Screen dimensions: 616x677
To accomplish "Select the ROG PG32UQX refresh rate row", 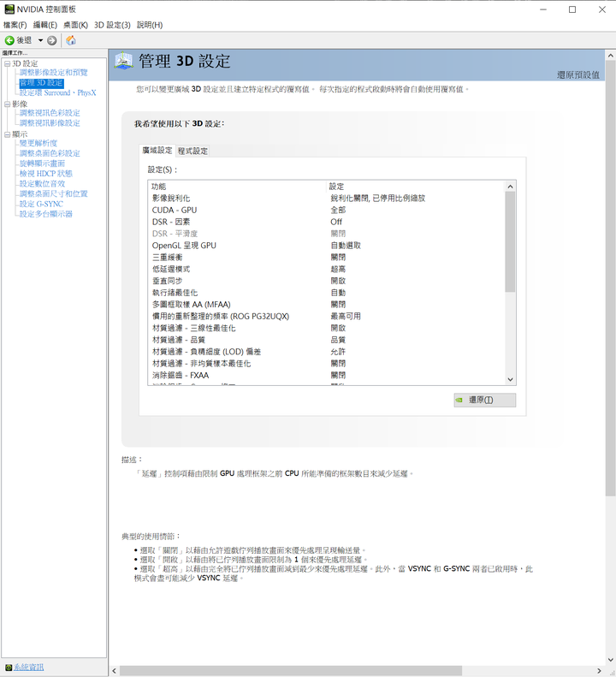I will point(326,317).
